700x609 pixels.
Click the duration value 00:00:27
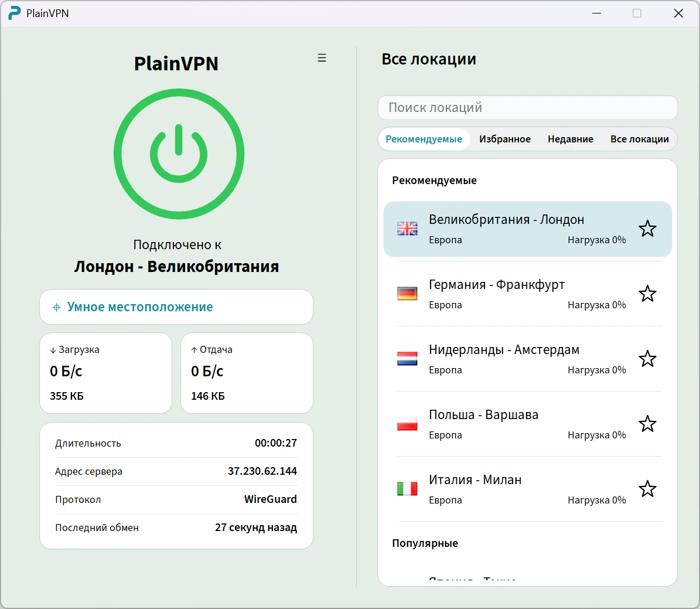click(275, 443)
